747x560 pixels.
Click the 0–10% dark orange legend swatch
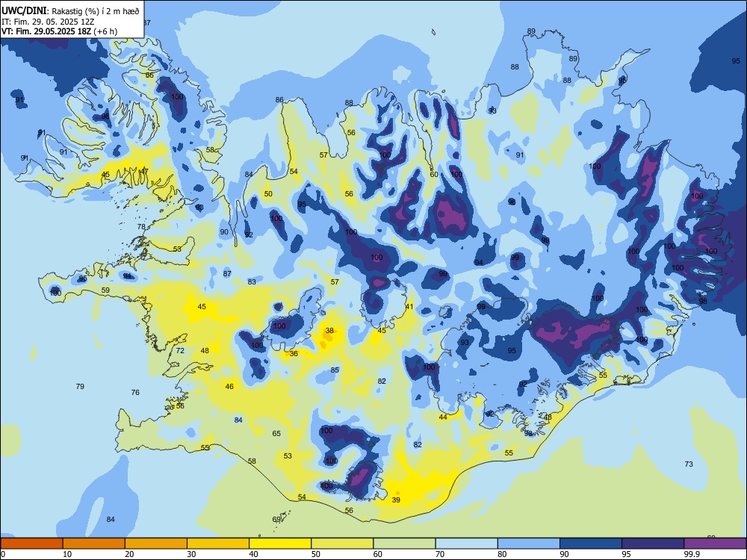pyautogui.click(x=31, y=544)
